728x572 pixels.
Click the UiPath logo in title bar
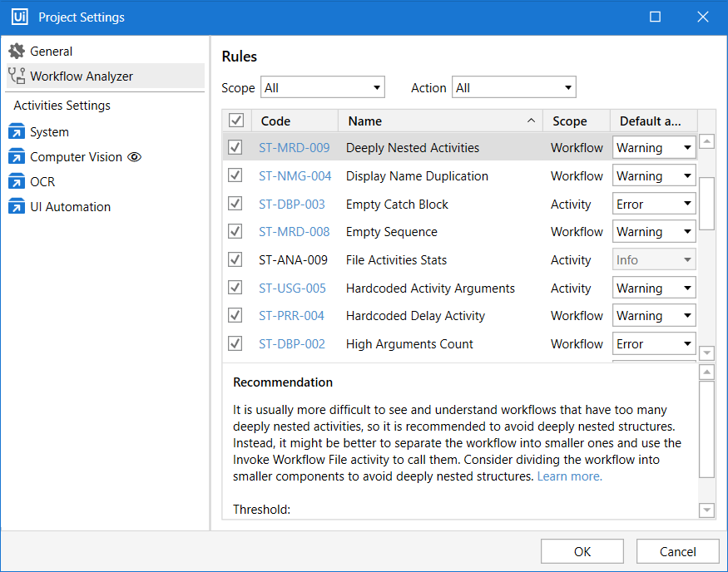(x=18, y=17)
